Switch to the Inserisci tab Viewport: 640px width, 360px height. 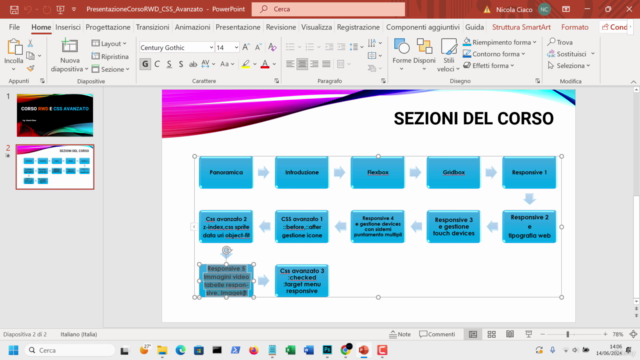(x=68, y=27)
